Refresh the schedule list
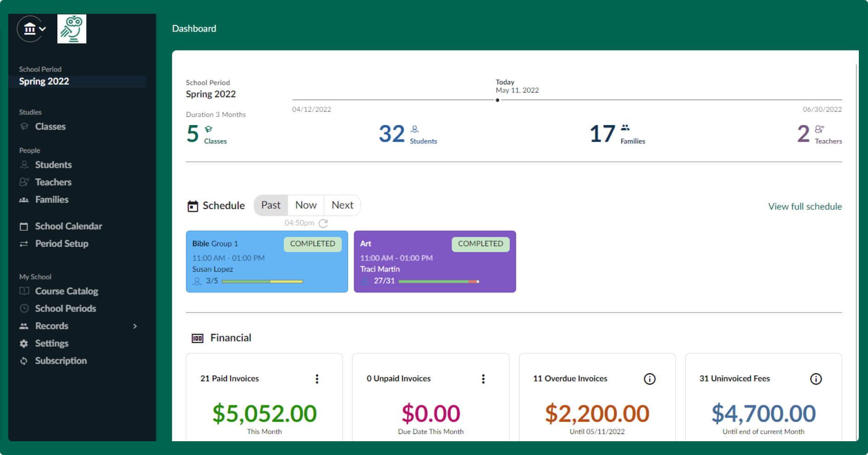This screenshot has height=455, width=868. tap(323, 223)
